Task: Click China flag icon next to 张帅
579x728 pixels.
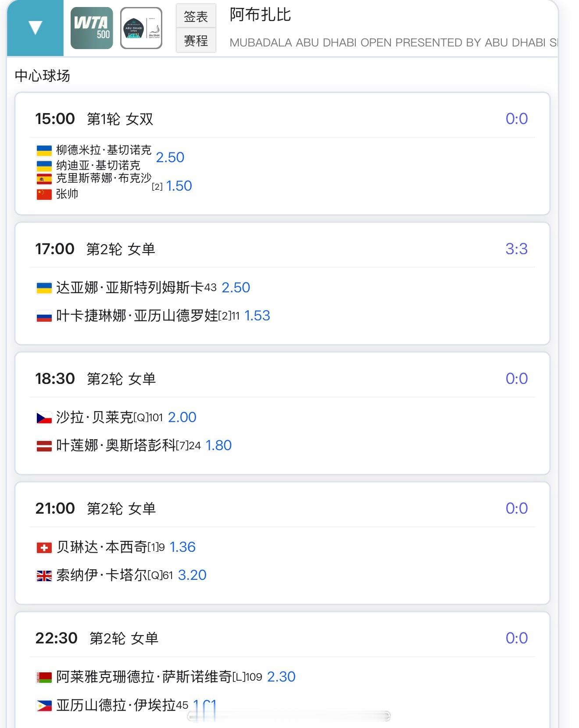Action: click(x=44, y=194)
